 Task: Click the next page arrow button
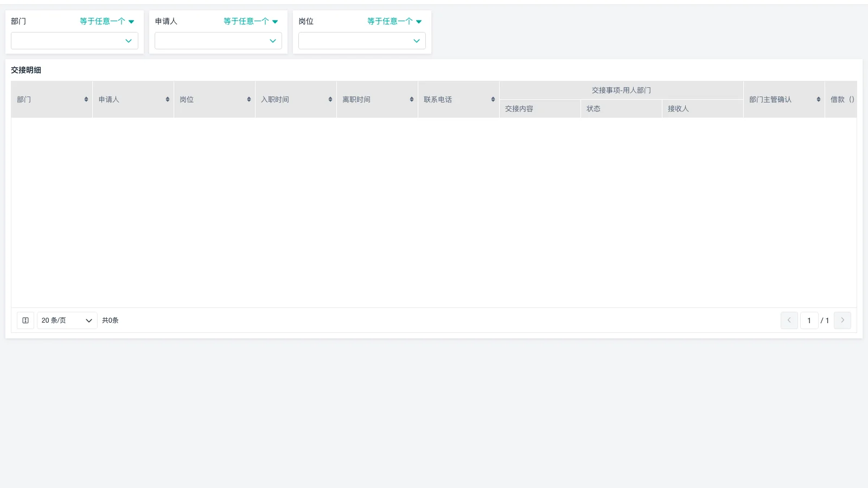(x=843, y=320)
